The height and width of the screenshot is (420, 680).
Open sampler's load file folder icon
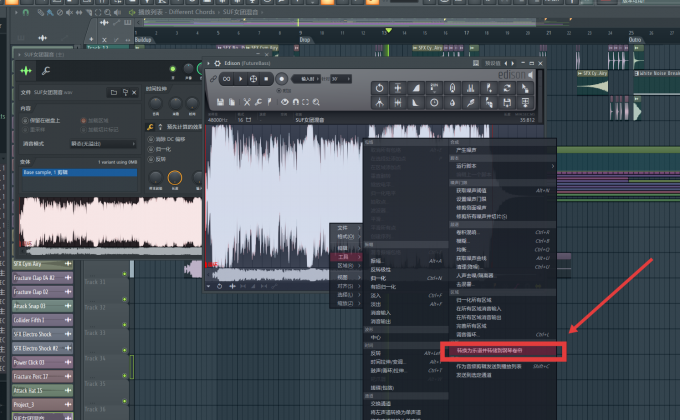point(114,92)
